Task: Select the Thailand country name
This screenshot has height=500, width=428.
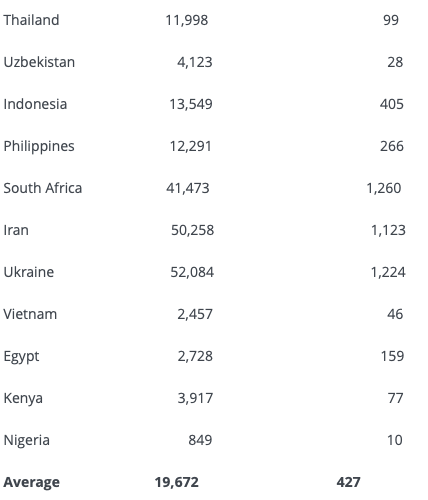Action: (31, 20)
